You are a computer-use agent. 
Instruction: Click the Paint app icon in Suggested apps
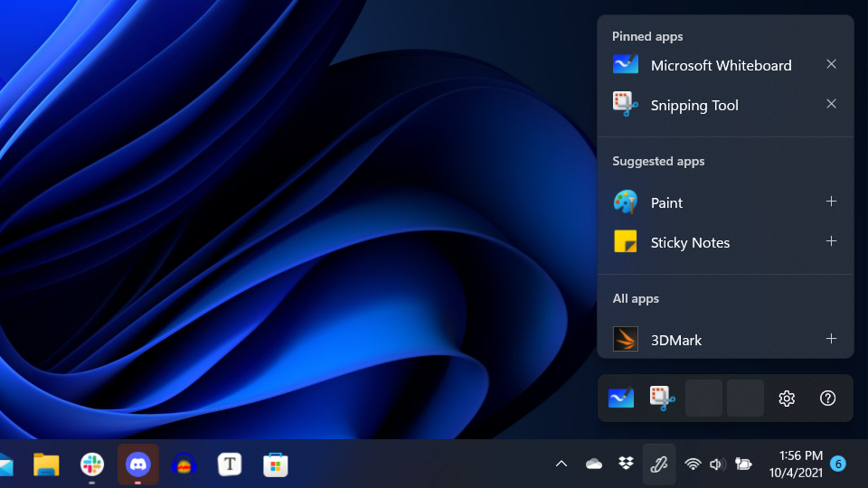pyautogui.click(x=626, y=202)
